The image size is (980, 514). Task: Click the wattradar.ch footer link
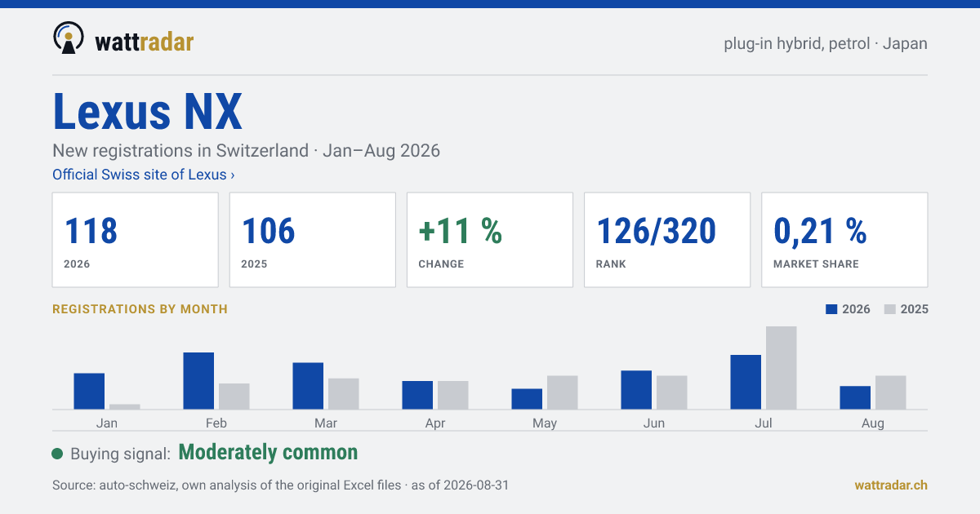pos(891,485)
